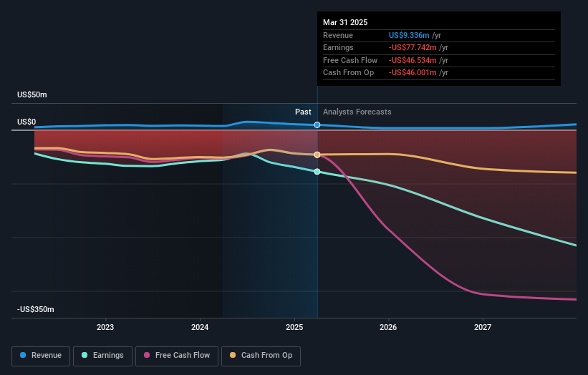
Task: Click the US$0 y-axis label
Action: pos(26,122)
